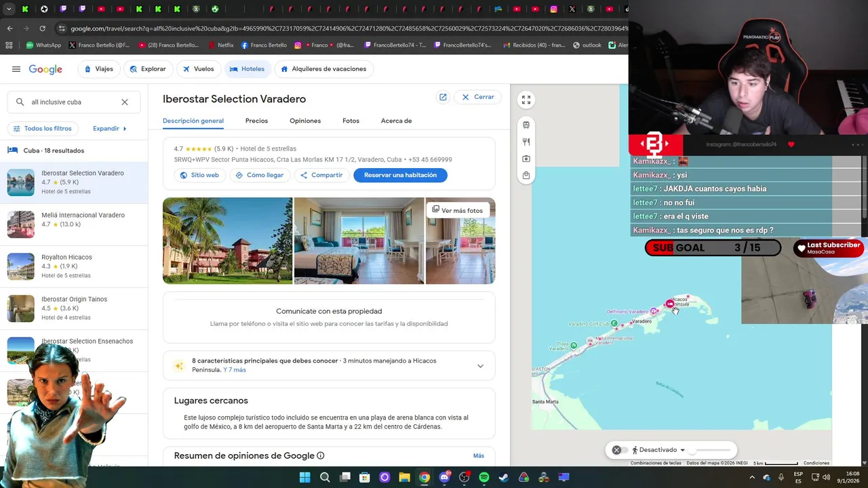
Task: Click Reservar una habitación button
Action: pyautogui.click(x=400, y=175)
